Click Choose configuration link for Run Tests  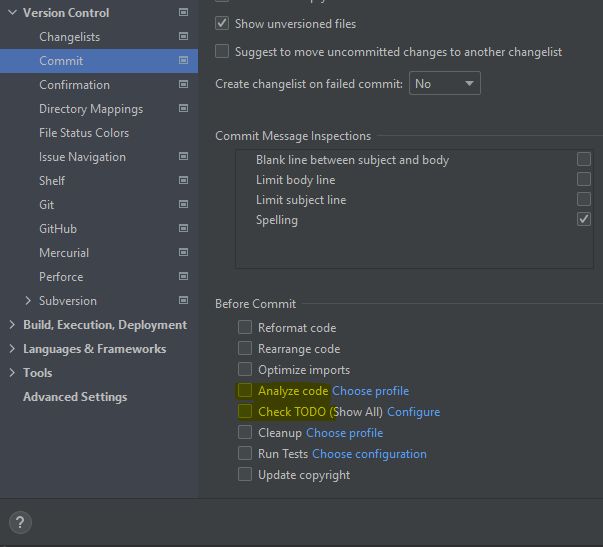click(369, 454)
